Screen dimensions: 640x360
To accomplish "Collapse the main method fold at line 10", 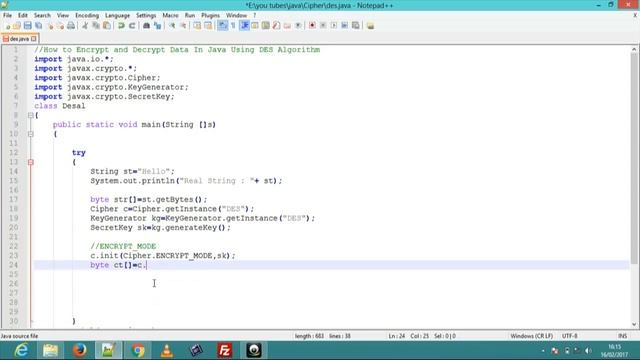I will coord(31,134).
